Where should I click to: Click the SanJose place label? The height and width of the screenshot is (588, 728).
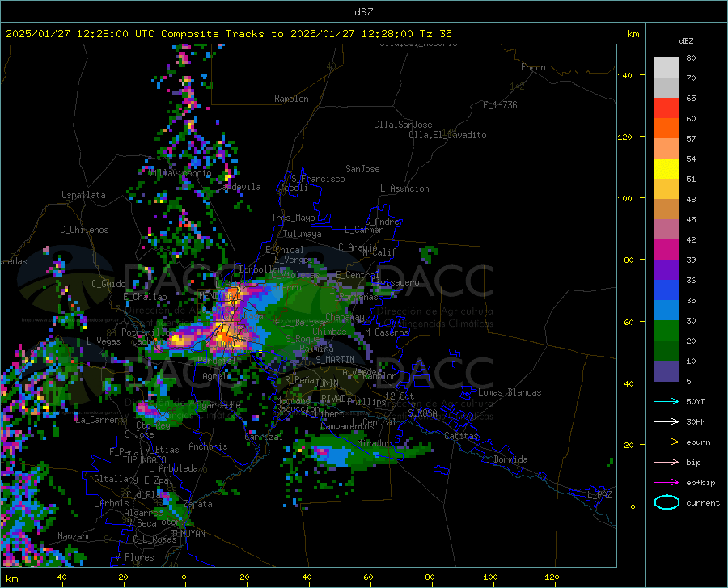(x=362, y=169)
